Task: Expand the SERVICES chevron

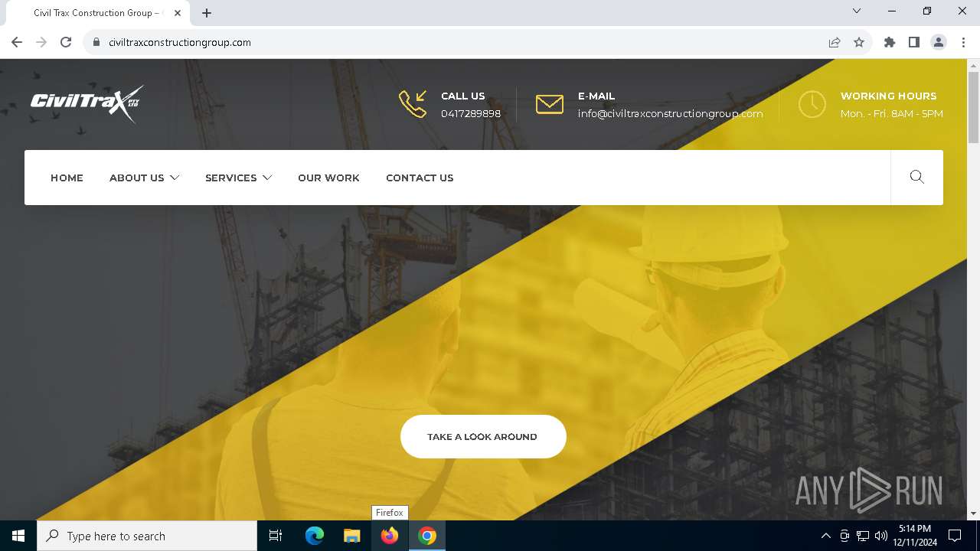Action: [x=267, y=178]
